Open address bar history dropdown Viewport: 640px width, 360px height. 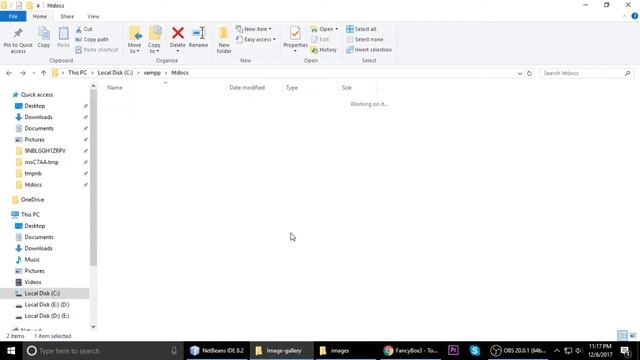tap(520, 73)
